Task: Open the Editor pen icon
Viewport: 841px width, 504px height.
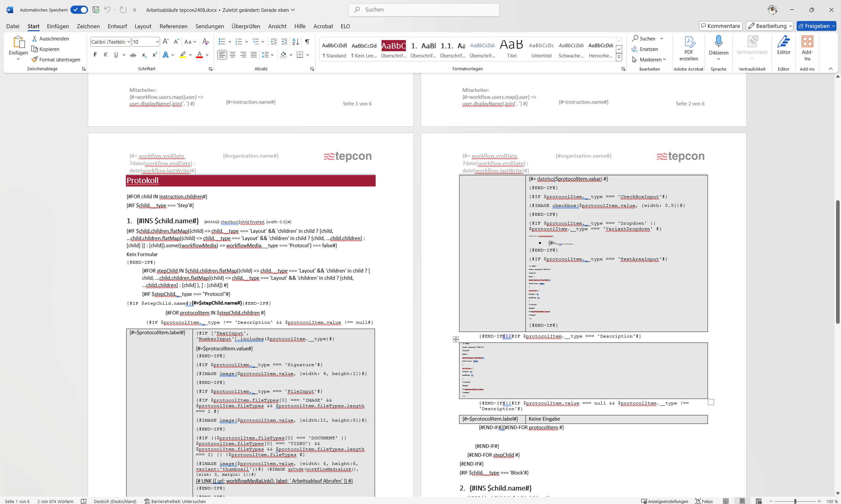Action: click(x=783, y=42)
